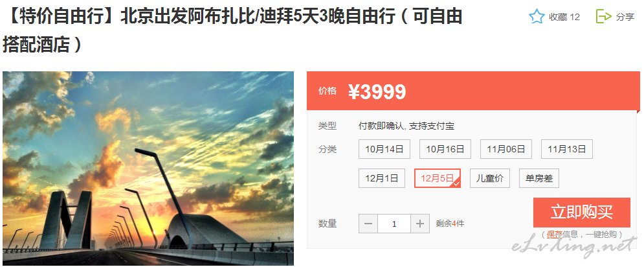Select the 10月16日 departure date
Screen dimensions: 644x267
coord(445,149)
